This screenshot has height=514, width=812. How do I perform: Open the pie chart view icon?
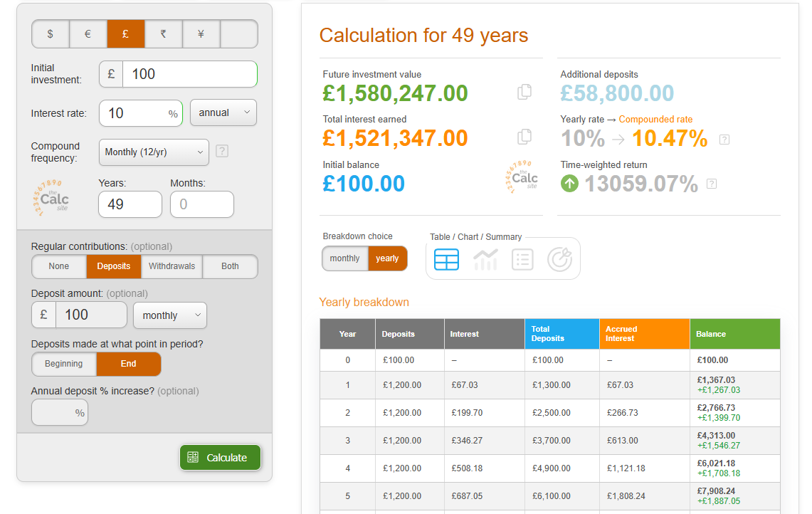(x=559, y=259)
